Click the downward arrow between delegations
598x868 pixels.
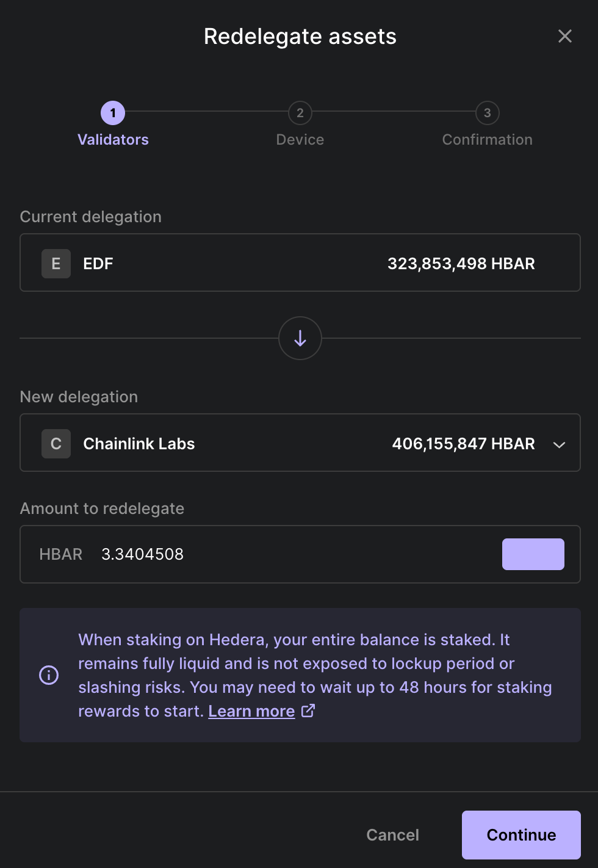pos(300,338)
